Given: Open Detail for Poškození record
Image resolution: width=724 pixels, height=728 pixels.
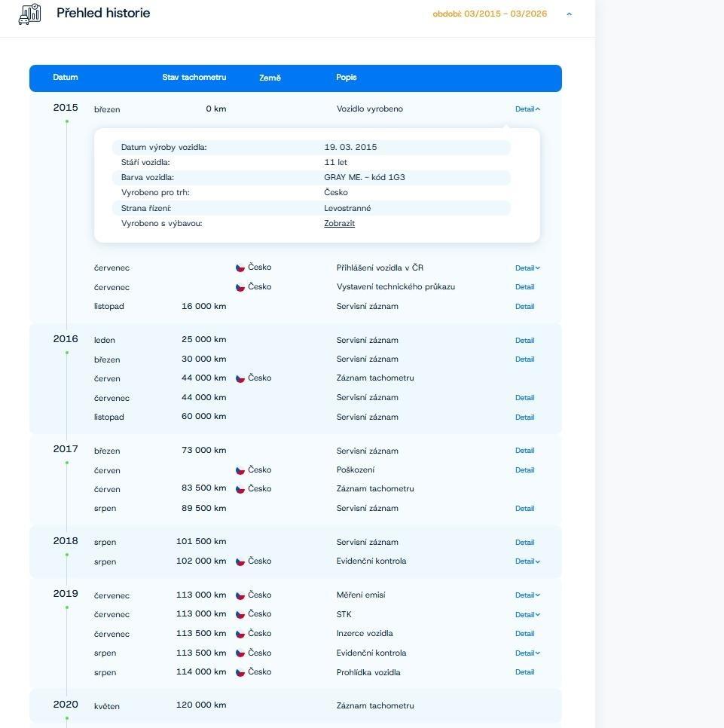Looking at the screenshot, I should 524,470.
